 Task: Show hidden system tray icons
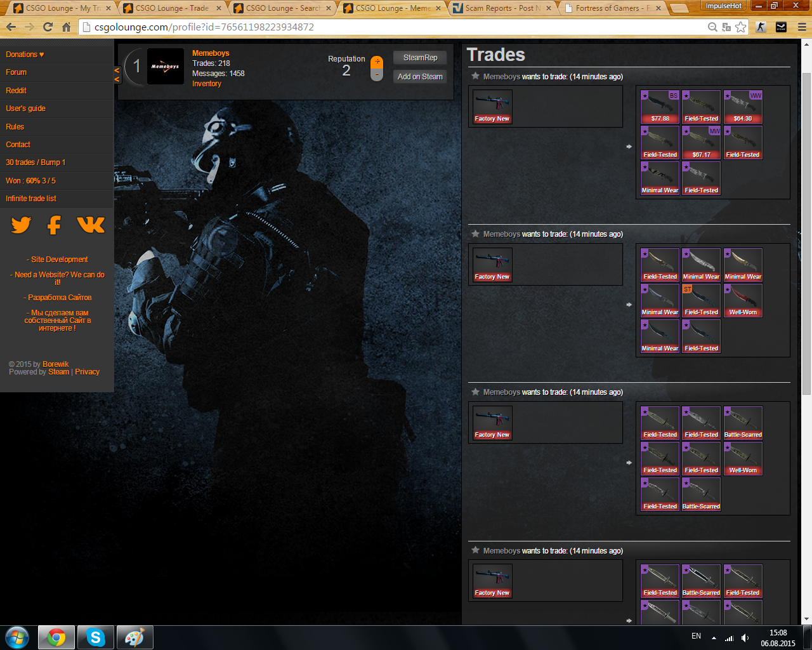click(714, 637)
